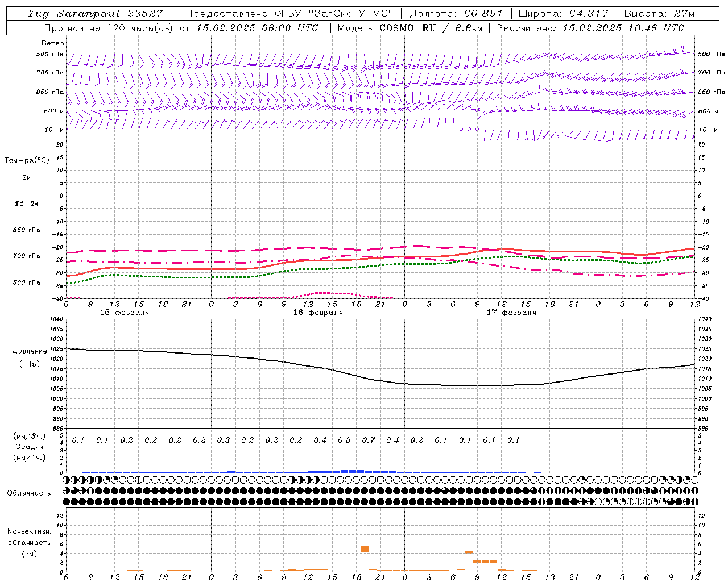The height and width of the screenshot is (582, 728).
Task: Click the "(мм/3ч.)" units label
Action: (x=30, y=436)
